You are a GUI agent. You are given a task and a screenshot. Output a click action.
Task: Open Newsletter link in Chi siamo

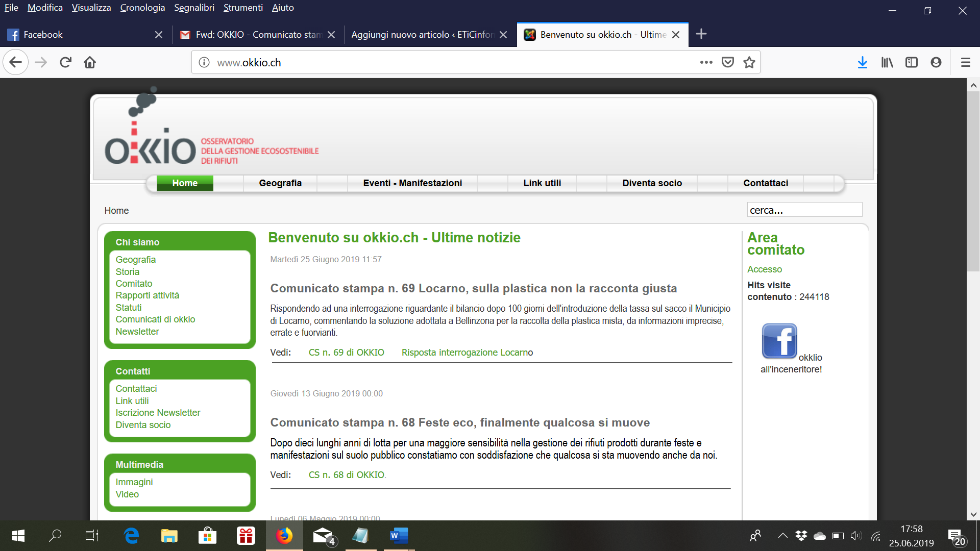tap(137, 332)
